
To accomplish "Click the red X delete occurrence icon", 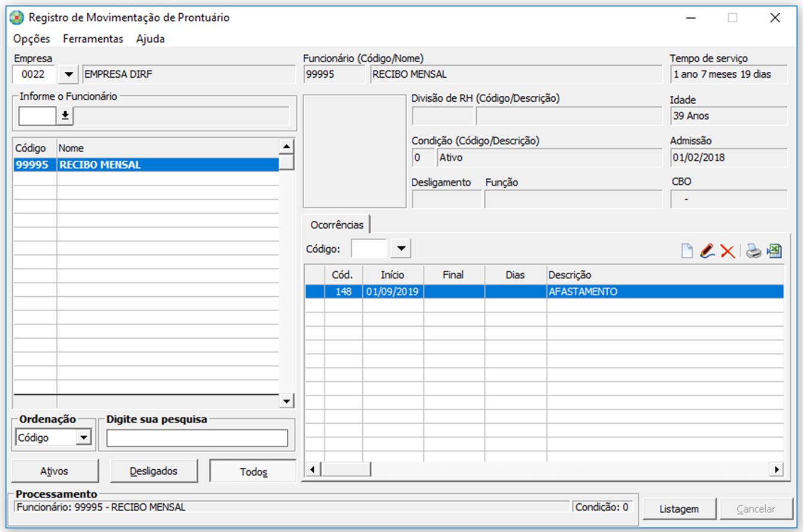I will [728, 251].
